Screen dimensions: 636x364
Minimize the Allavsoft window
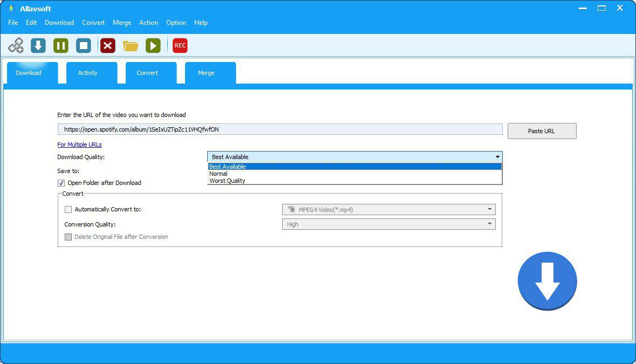click(583, 9)
